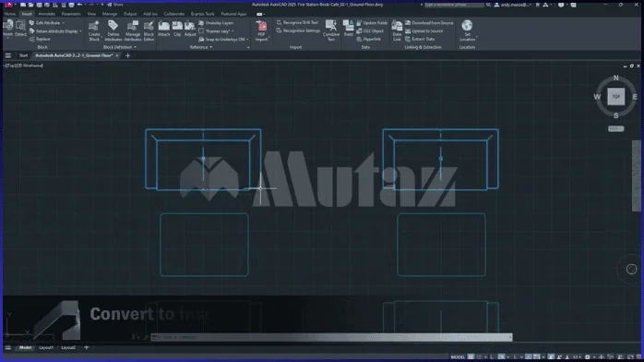
Task: Click the Extract Data tool
Action: pos(420,39)
